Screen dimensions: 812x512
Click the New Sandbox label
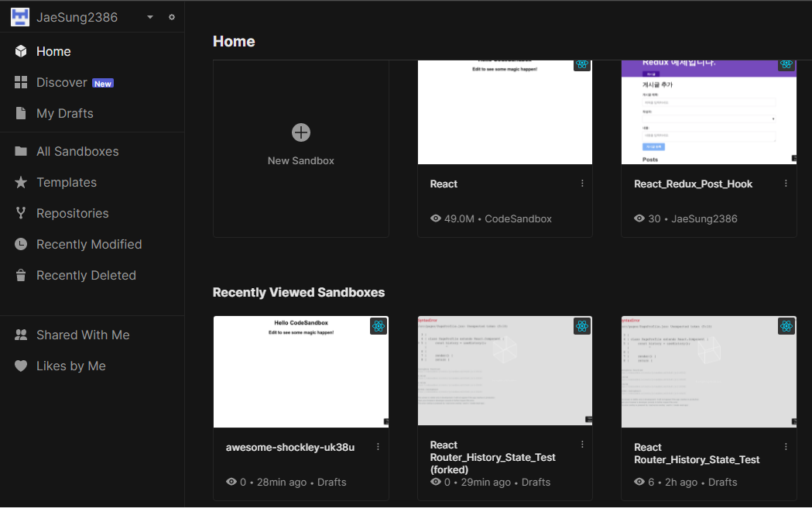tap(301, 160)
